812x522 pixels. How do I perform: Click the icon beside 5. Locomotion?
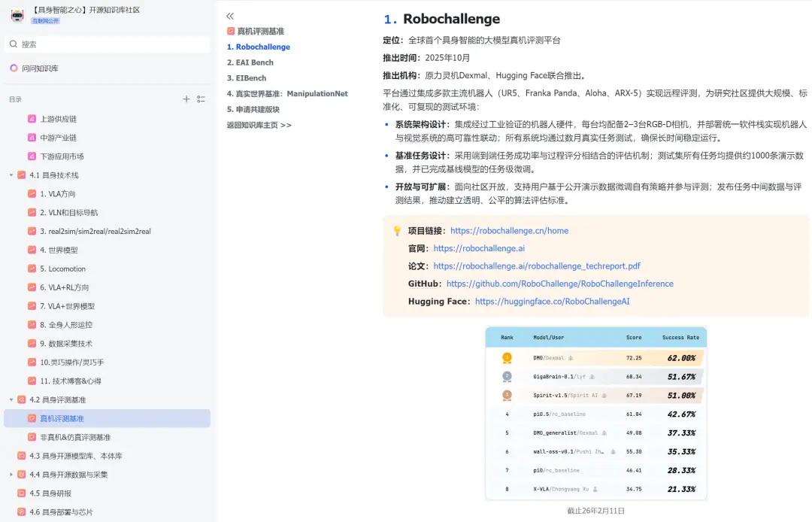tap(32, 269)
